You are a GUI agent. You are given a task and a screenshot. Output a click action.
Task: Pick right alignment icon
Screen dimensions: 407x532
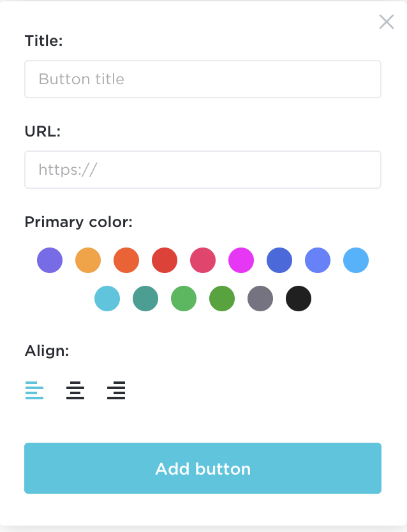click(116, 390)
